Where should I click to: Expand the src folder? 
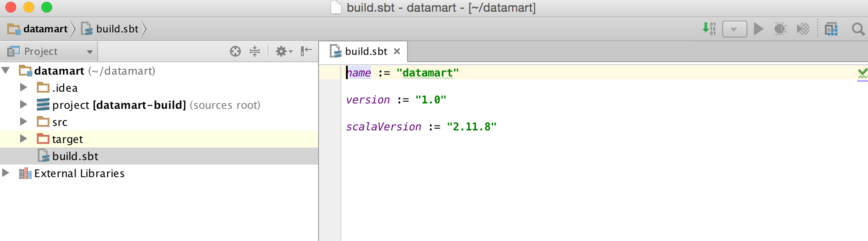24,122
